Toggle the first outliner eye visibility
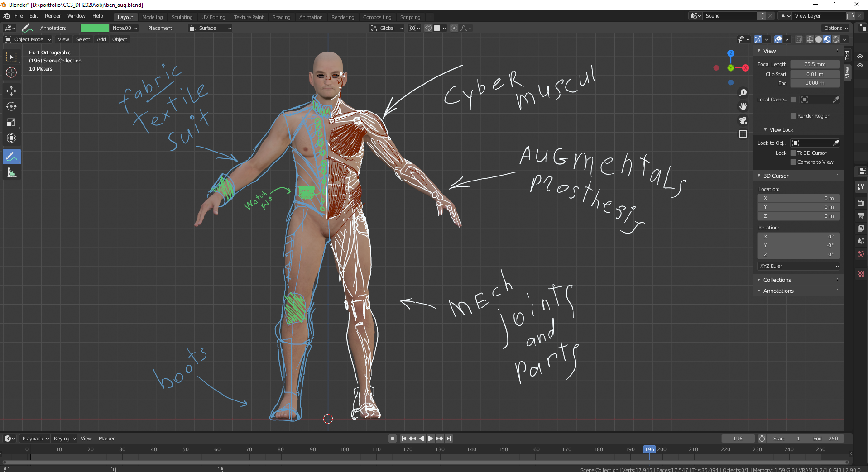The image size is (868, 472). 860,57
